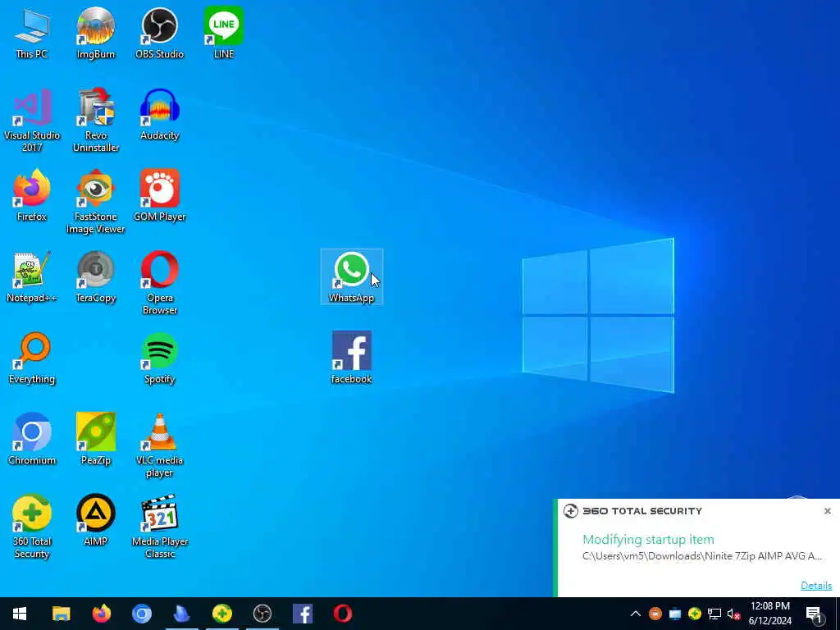Image resolution: width=840 pixels, height=630 pixels.
Task: Click Details link in 360 notification
Action: (816, 586)
